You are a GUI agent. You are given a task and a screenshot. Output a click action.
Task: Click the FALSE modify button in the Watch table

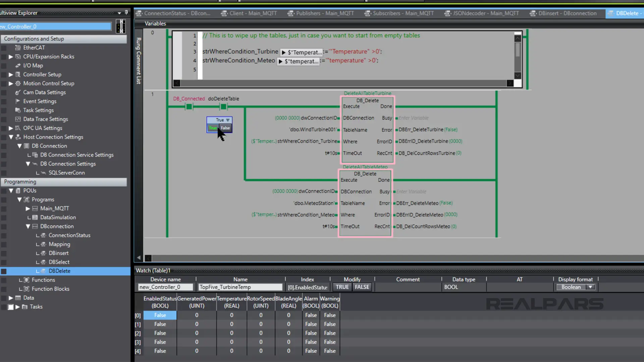pyautogui.click(x=362, y=287)
